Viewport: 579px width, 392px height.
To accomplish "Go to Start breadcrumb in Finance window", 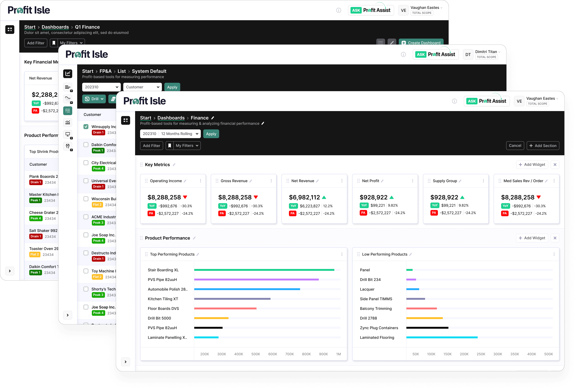I will (x=146, y=118).
